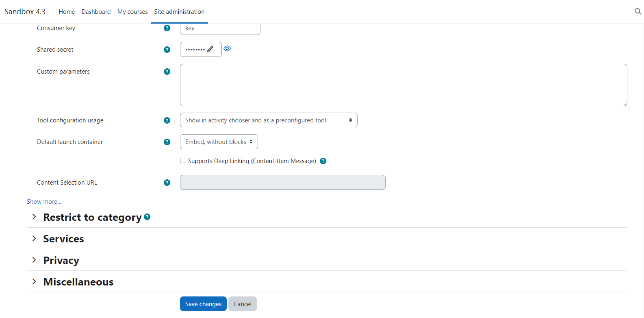Click the help icon beside Consumer key
The height and width of the screenshot is (318, 644).
click(x=167, y=28)
